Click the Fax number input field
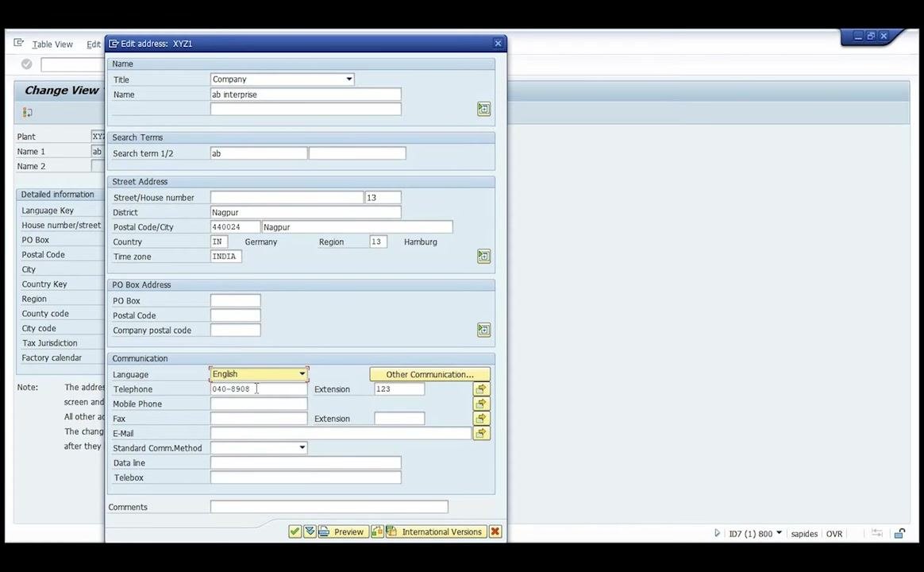The height and width of the screenshot is (572, 924). click(x=259, y=419)
